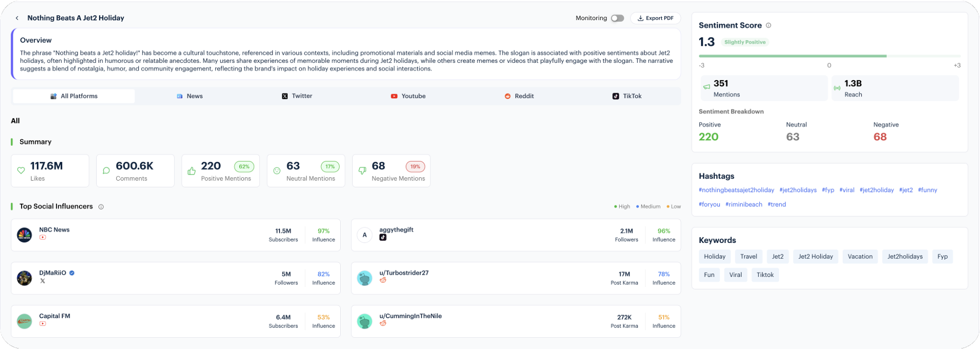Open the TikTok tab

(627, 96)
